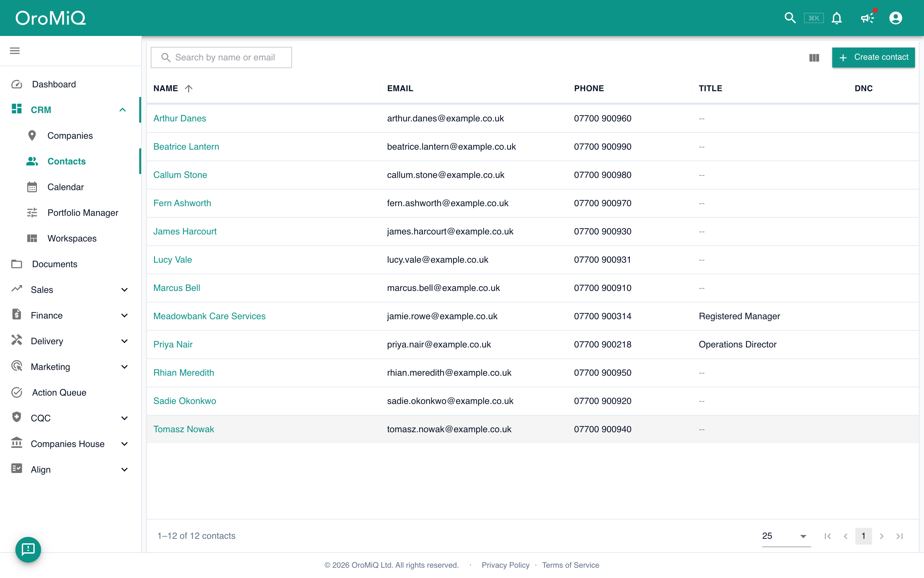The image size is (924, 578).
Task: Click the OroMiQ logo
Action: tap(51, 18)
